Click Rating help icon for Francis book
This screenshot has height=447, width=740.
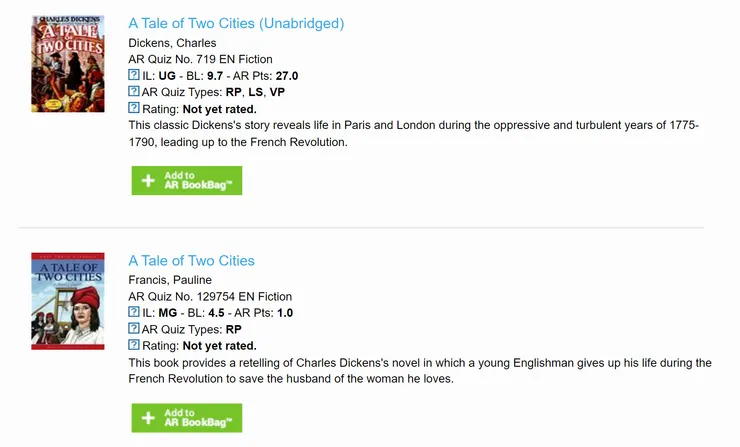pyautogui.click(x=134, y=345)
